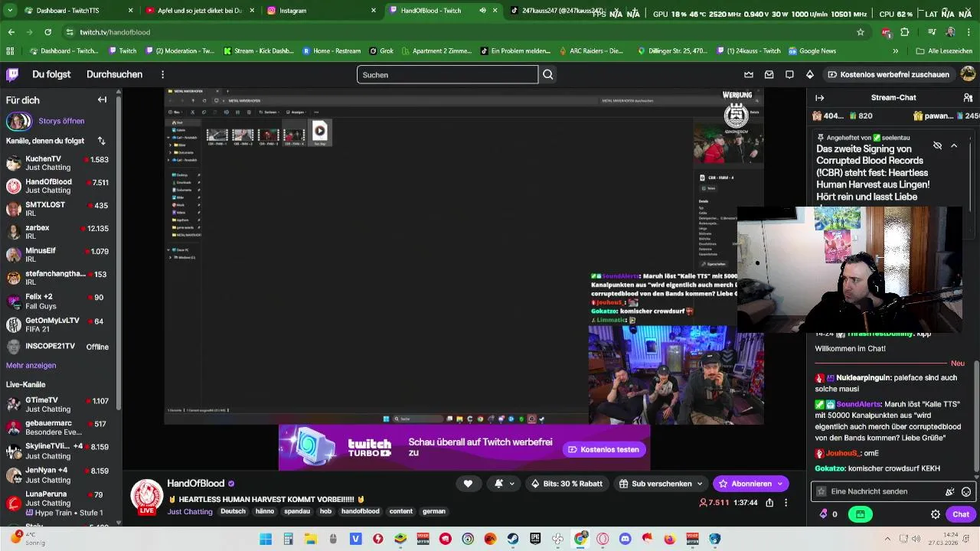Image resolution: width=980 pixels, height=551 pixels.
Task: Collapse the left 'Für dich' sidebar
Action: [102, 99]
